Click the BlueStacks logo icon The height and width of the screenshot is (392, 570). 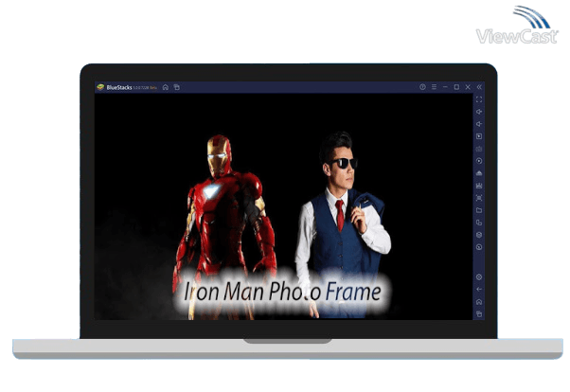point(100,87)
